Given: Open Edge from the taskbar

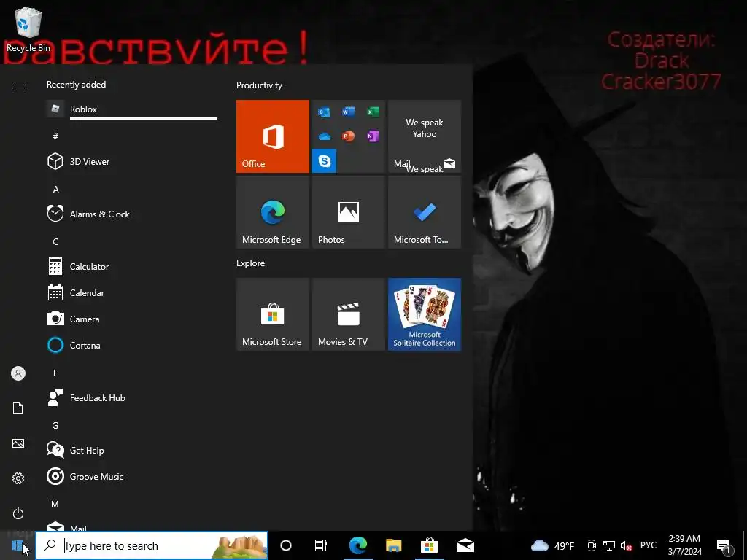Looking at the screenshot, I should point(357,545).
